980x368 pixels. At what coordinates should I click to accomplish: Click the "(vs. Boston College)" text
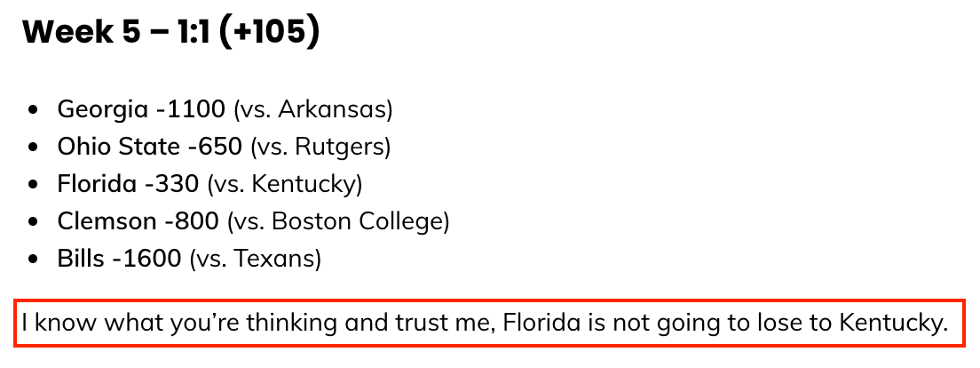click(338, 221)
